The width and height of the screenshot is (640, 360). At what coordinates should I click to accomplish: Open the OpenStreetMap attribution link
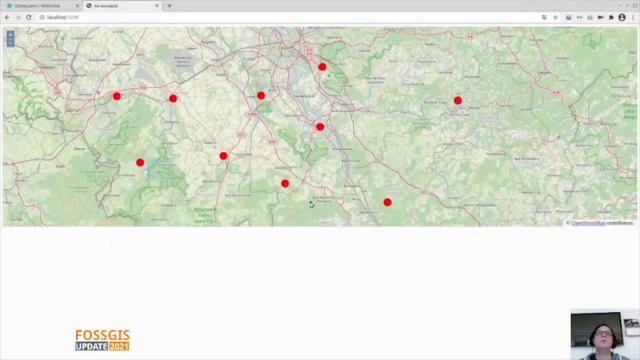click(x=589, y=223)
